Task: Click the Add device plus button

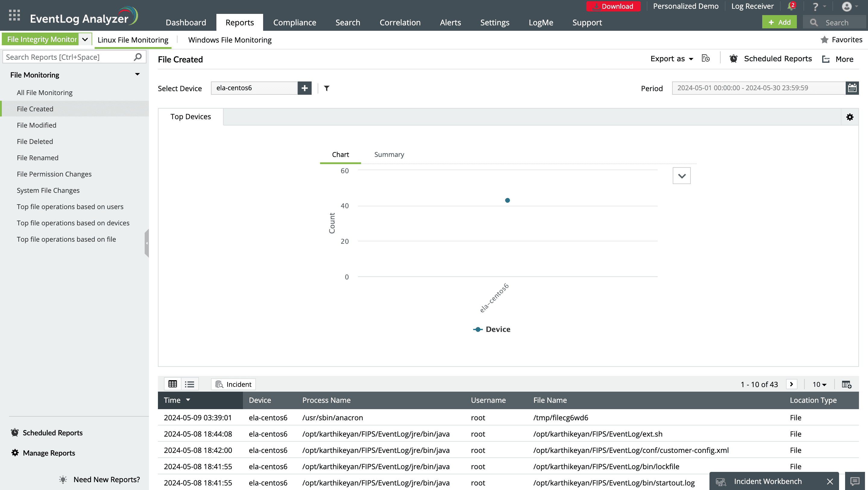Action: coord(305,88)
